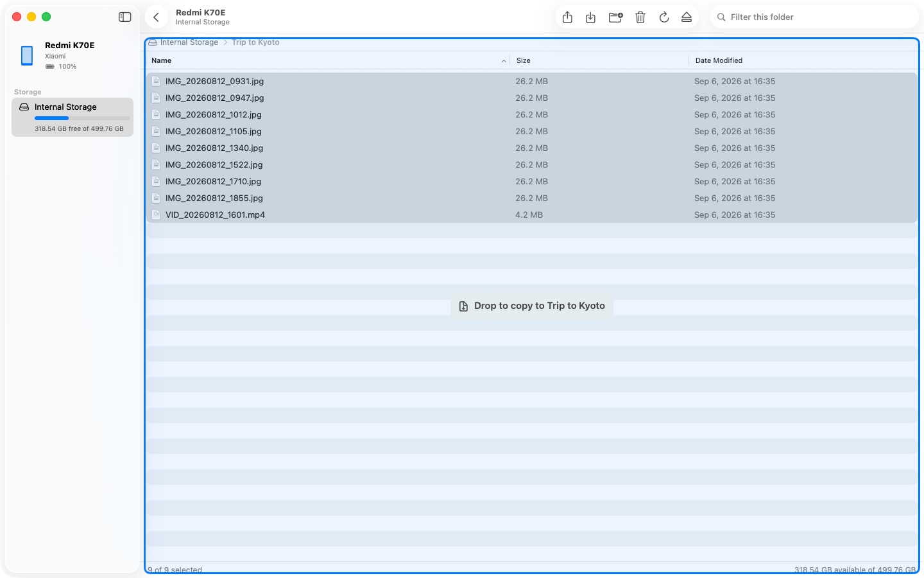This screenshot has width=924, height=578.
Task: Select Internal Storage label in the sidebar
Action: click(65, 107)
